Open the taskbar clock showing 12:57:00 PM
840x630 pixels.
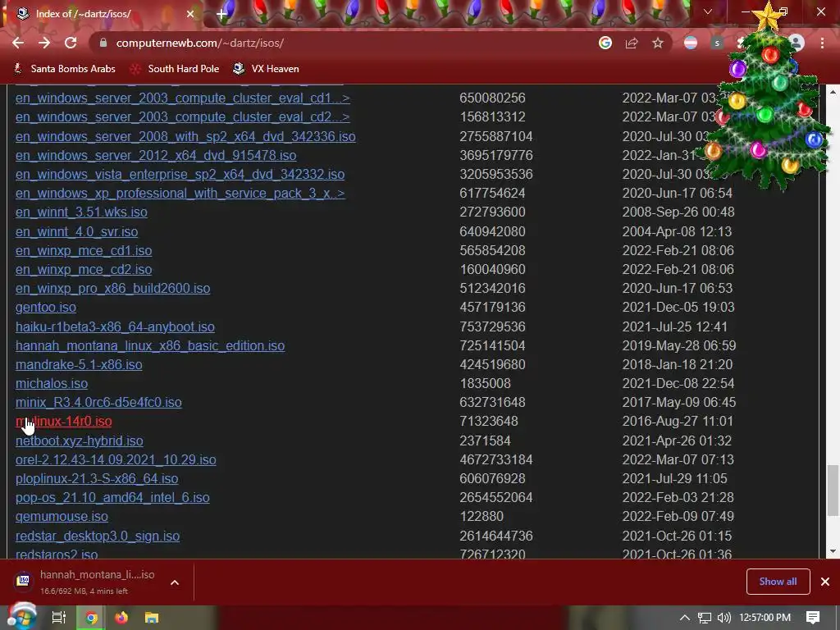tap(765, 618)
